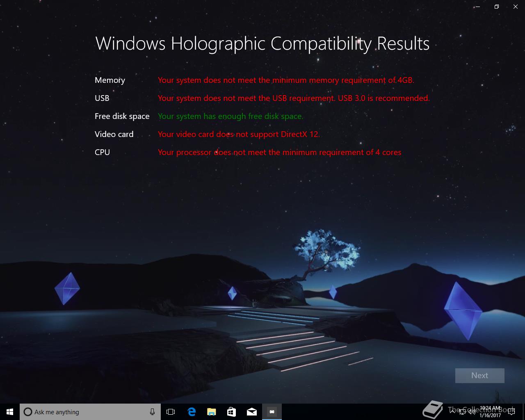This screenshot has width=525, height=420.
Task: Click the minimum memory requirement 4GB message
Action: (x=286, y=80)
